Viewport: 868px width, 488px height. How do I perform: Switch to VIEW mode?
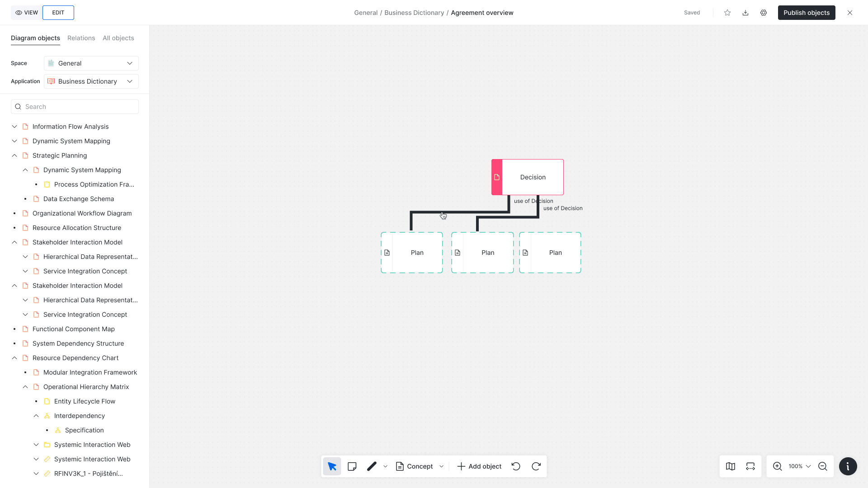coord(27,13)
